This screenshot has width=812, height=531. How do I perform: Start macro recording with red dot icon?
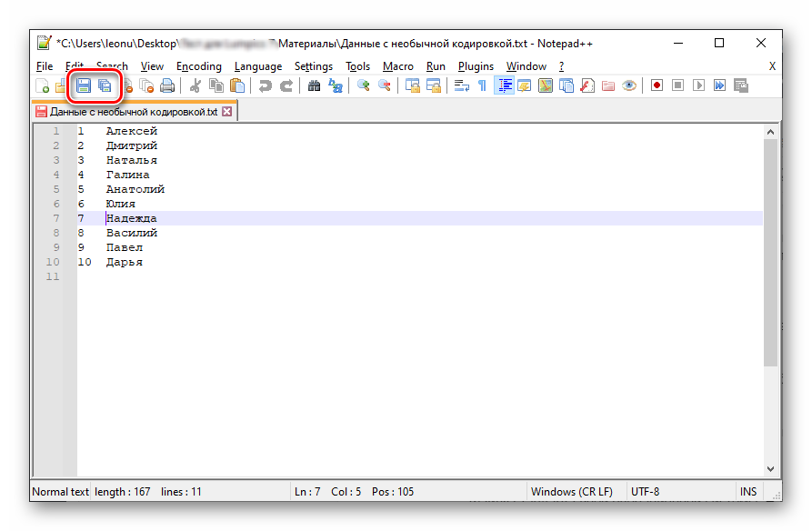coord(656,85)
